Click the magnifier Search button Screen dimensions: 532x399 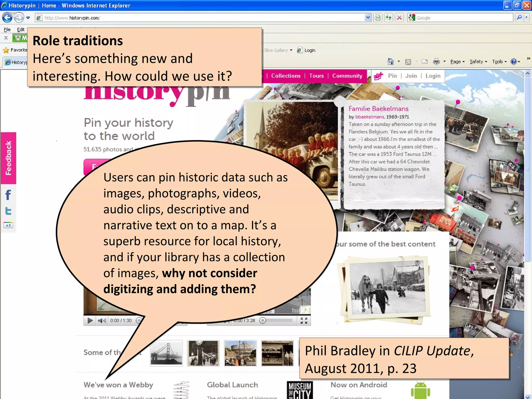pyautogui.click(x=519, y=18)
